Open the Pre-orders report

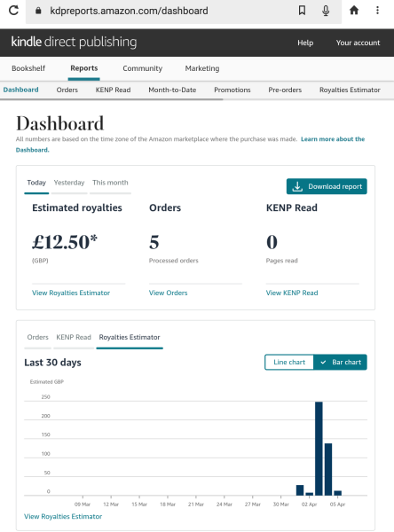click(x=285, y=90)
